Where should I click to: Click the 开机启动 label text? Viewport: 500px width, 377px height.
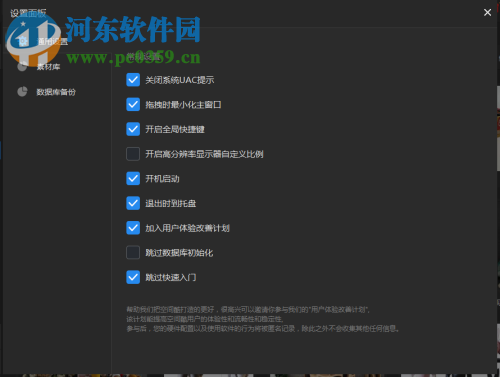coord(162,179)
